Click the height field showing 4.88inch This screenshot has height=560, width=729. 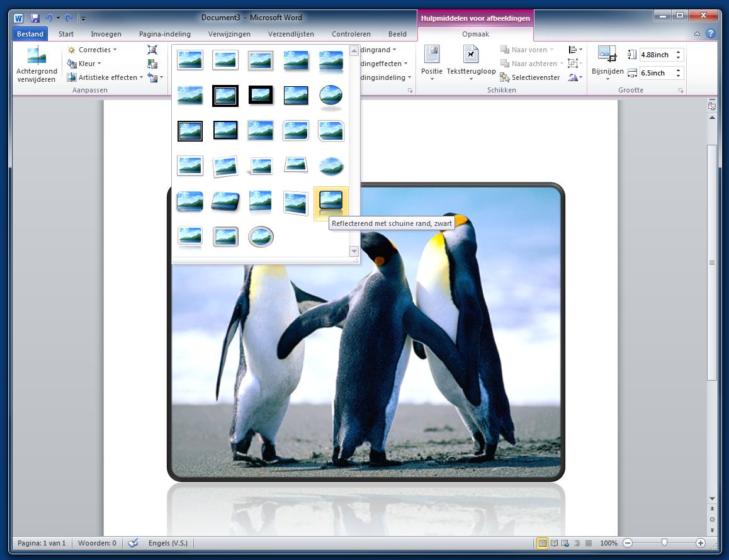(x=657, y=55)
